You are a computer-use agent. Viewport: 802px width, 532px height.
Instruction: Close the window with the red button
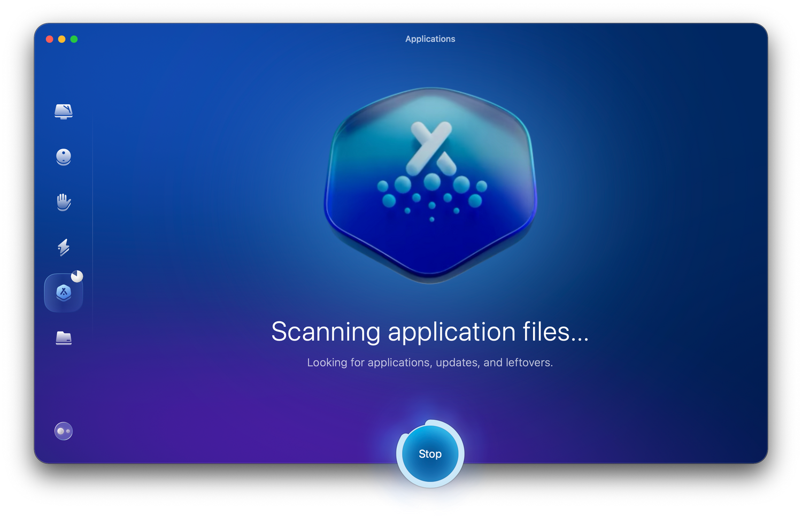coord(50,39)
